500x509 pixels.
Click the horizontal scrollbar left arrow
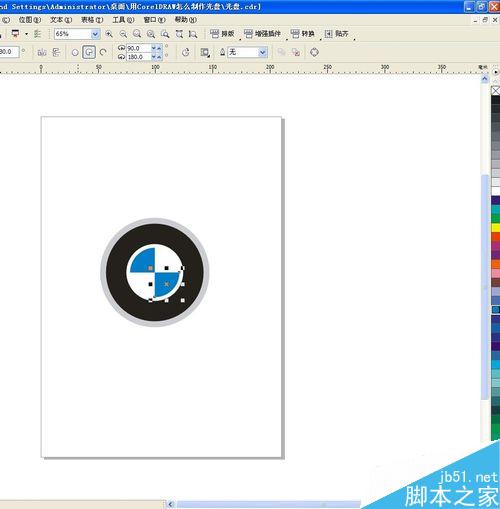point(171,504)
